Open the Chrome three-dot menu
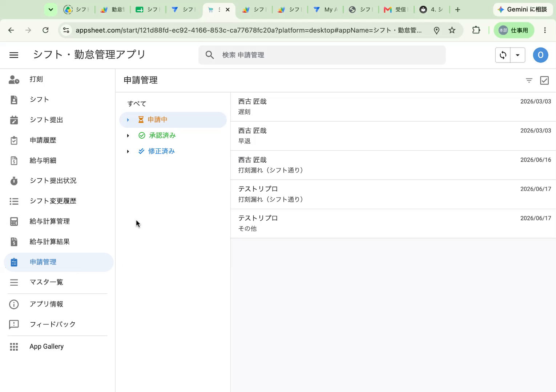The image size is (556, 392). point(545,30)
